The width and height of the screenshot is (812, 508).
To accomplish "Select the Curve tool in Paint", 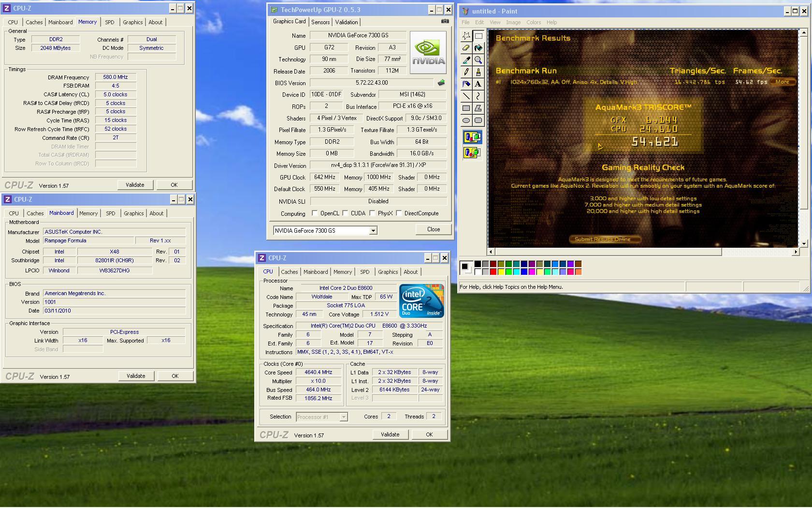I will coord(478,96).
